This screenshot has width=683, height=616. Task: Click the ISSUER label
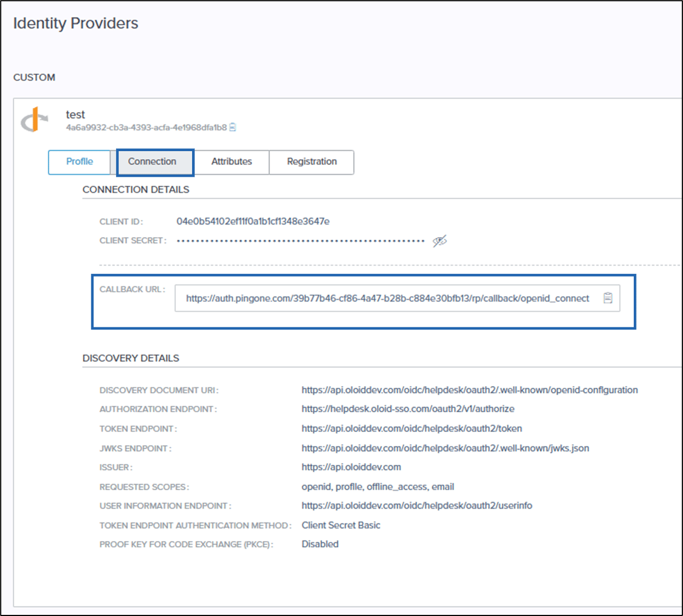tap(115, 468)
